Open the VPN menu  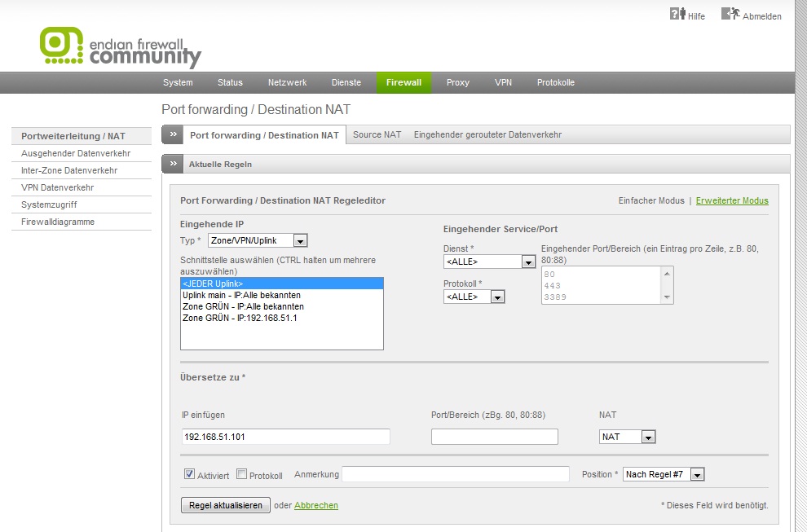pyautogui.click(x=503, y=82)
